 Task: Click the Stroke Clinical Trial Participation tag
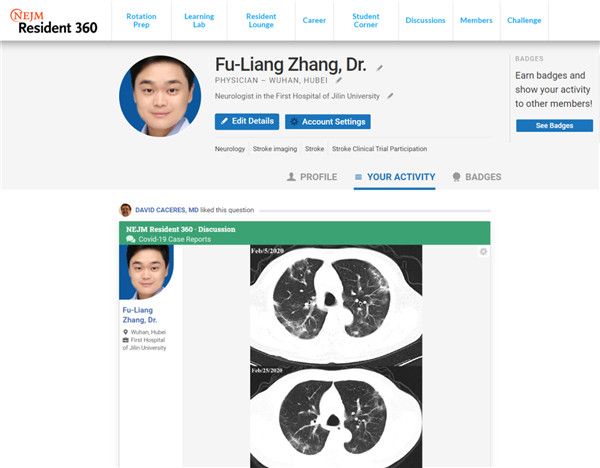click(x=379, y=149)
